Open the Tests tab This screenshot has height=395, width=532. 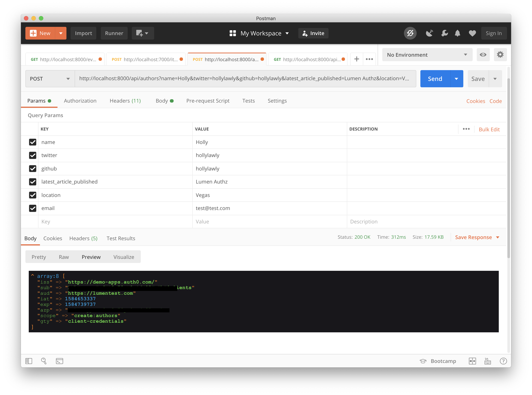248,101
